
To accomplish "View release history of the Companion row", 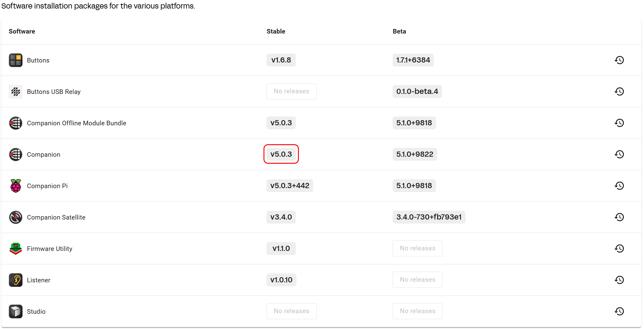I will pos(619,154).
